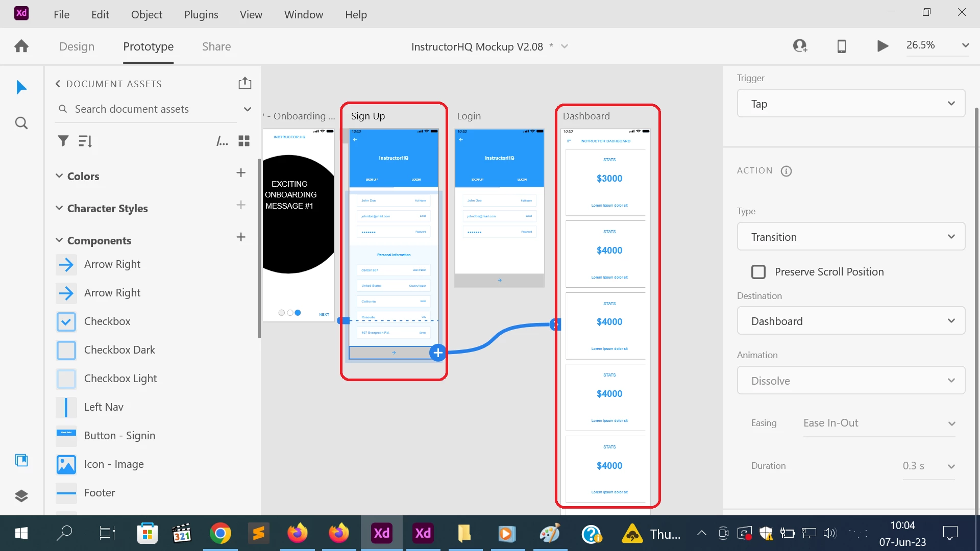
Task: Enable Preserve Scroll Position checkbox
Action: coord(758,272)
